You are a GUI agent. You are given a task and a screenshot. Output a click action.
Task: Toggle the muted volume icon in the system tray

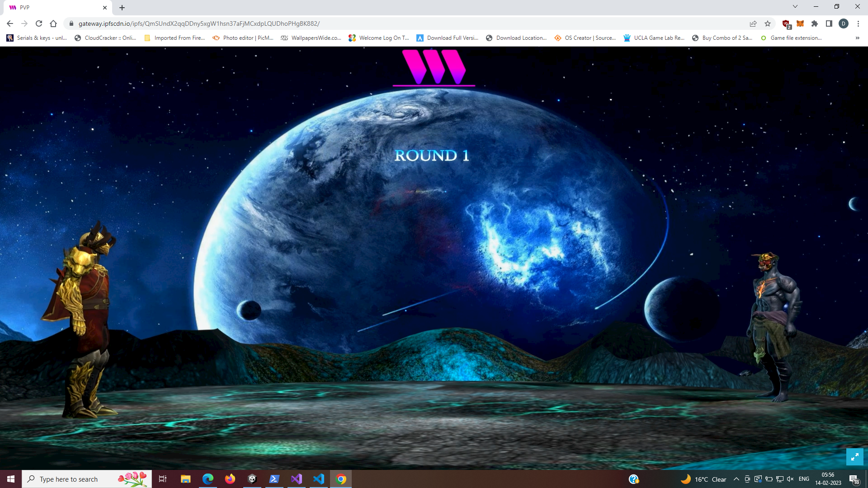(x=790, y=479)
